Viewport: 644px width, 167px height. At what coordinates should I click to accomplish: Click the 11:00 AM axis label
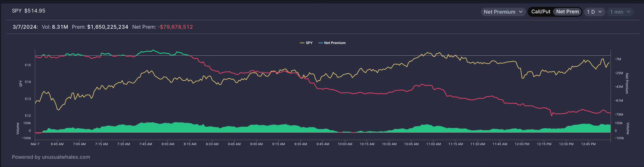point(433,144)
